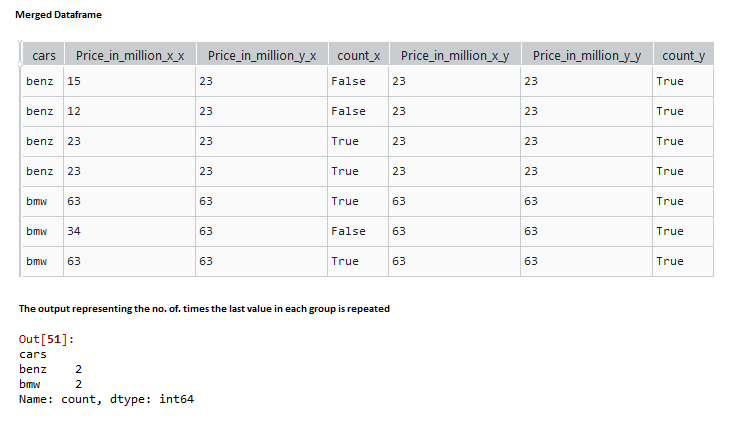
Task: Select the bmw label in the last table row
Action: pos(37,261)
